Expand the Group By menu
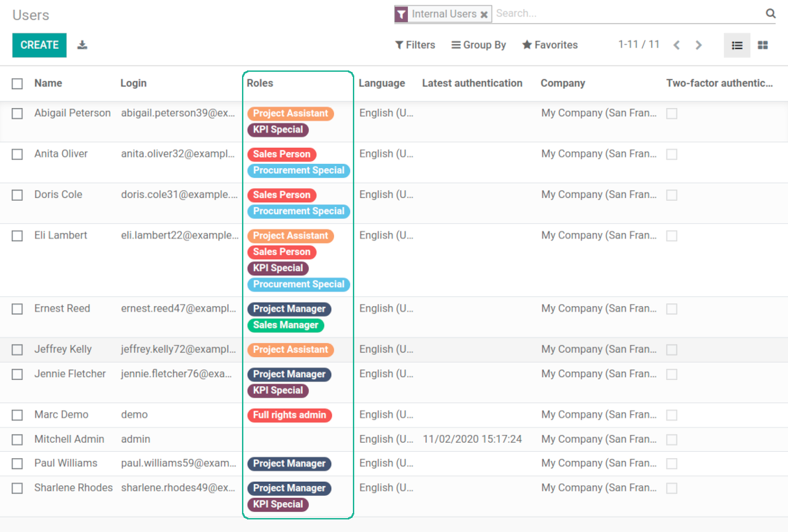The height and width of the screenshot is (532, 788). pyautogui.click(x=478, y=45)
